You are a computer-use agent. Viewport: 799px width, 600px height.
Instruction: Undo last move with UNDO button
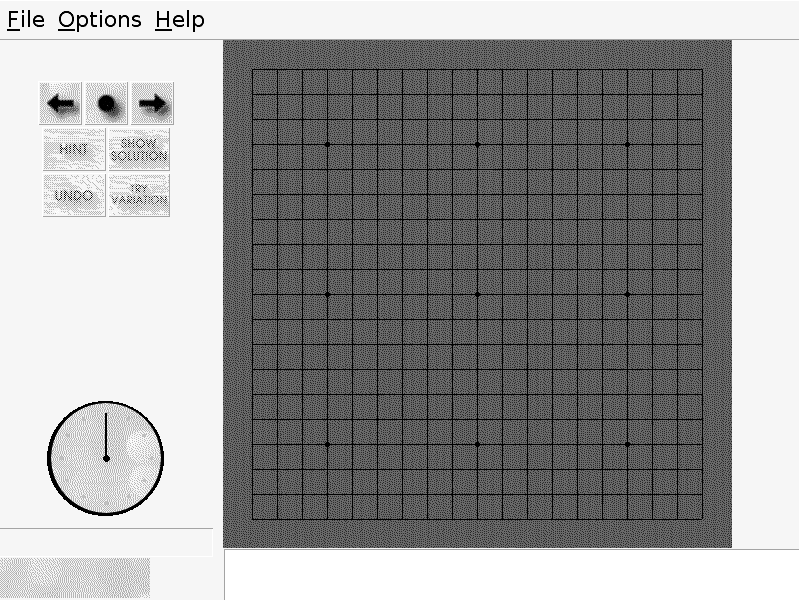tap(74, 195)
